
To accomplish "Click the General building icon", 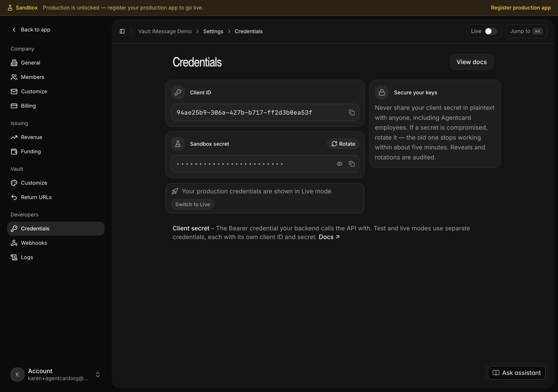I will (x=14, y=63).
